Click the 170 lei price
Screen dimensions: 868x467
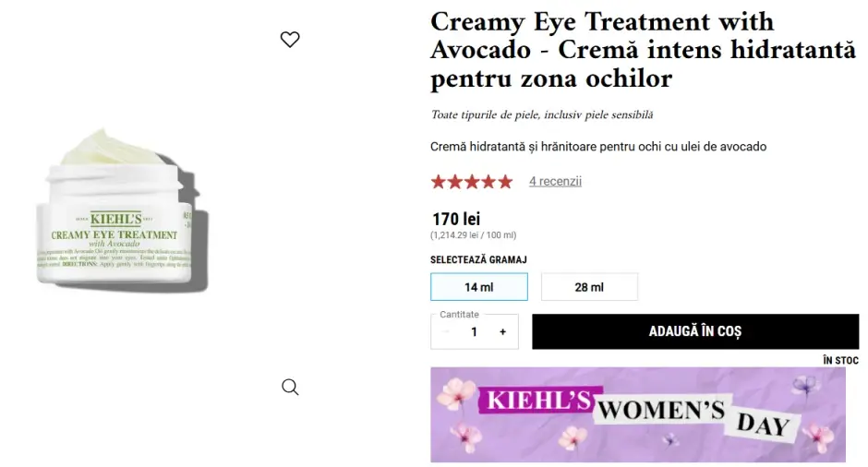click(456, 220)
